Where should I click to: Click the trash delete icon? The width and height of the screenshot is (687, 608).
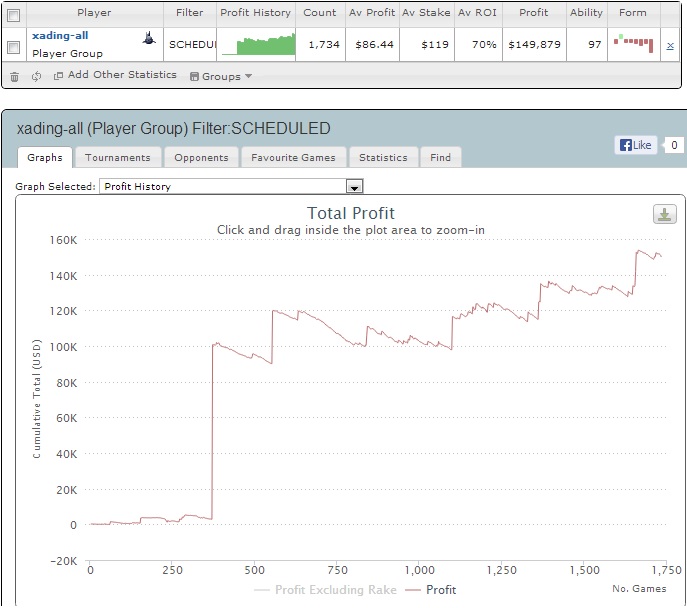click(14, 77)
